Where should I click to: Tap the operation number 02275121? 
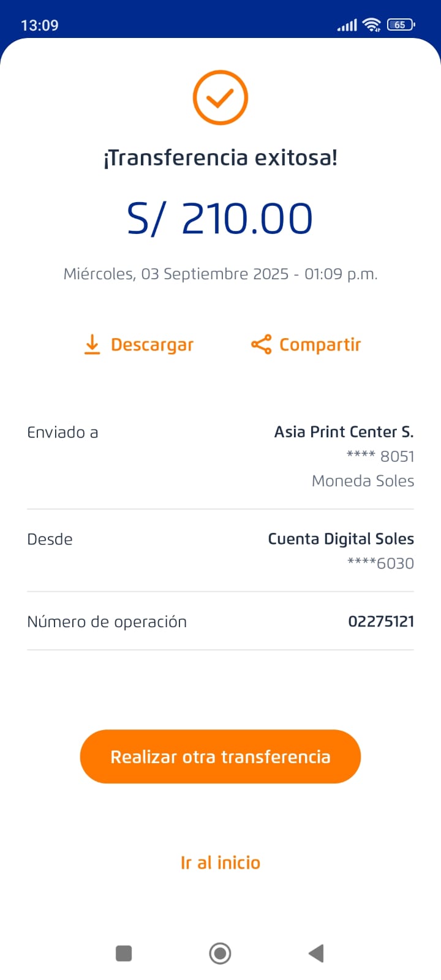[381, 622]
